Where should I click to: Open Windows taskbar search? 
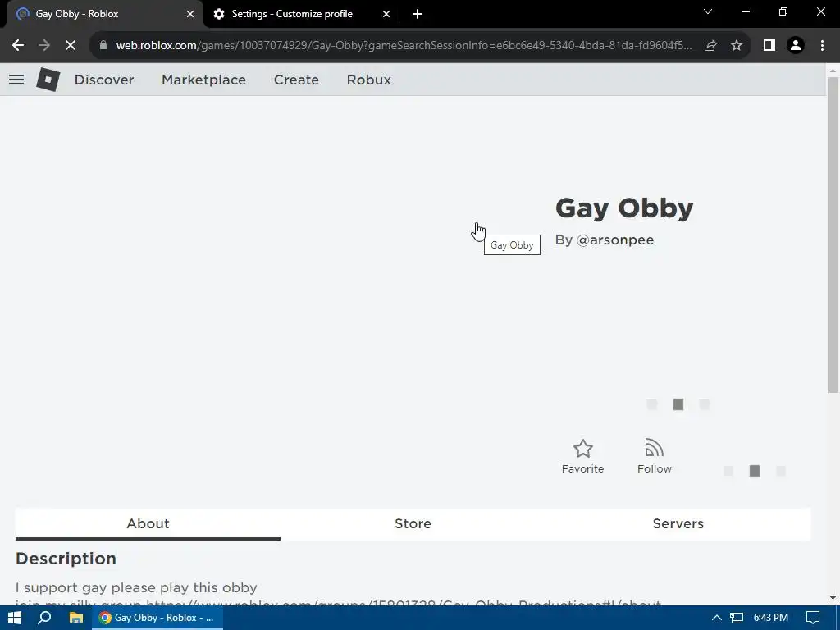(45, 618)
